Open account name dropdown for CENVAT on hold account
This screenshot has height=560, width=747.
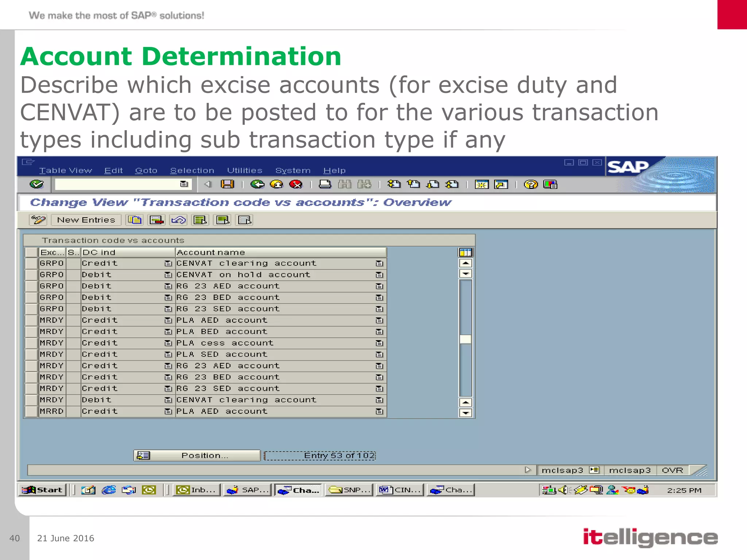pyautogui.click(x=379, y=275)
